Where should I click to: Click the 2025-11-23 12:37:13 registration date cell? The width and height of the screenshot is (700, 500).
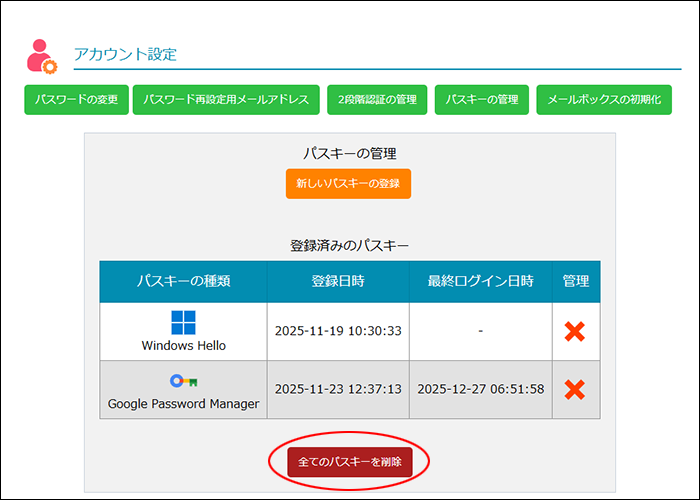tap(338, 389)
